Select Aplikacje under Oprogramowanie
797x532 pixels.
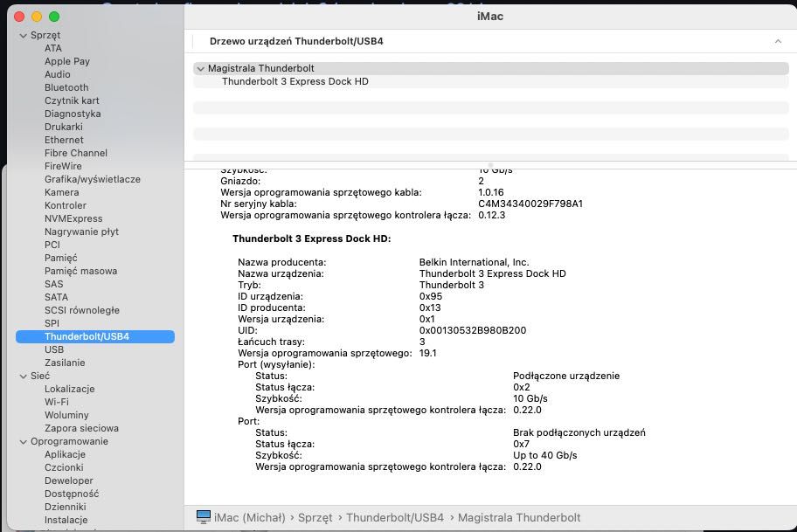coord(65,454)
